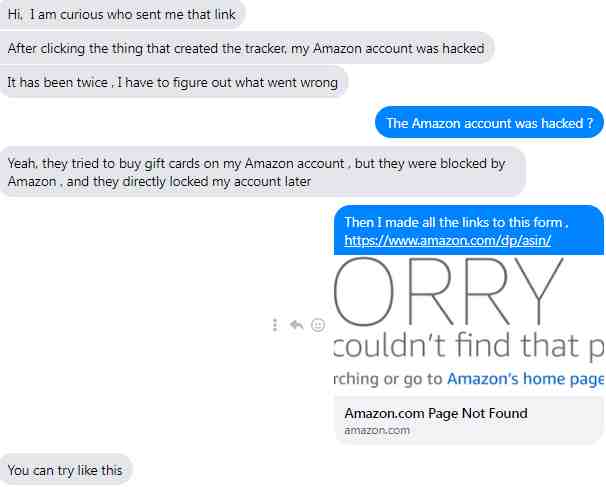
Task: Open the emoji reaction smiley icon
Action: pyautogui.click(x=318, y=325)
